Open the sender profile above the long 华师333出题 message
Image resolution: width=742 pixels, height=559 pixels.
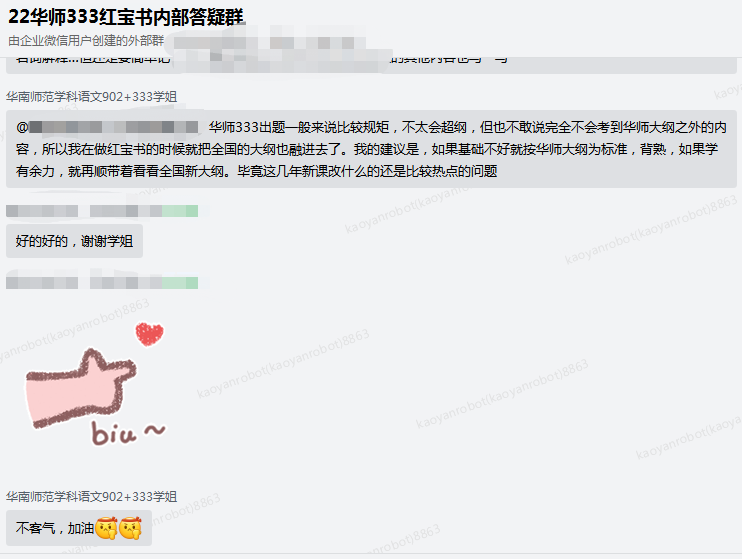pos(91,97)
